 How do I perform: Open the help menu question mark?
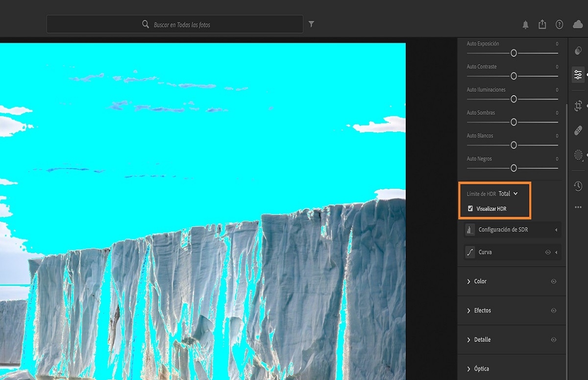[559, 24]
